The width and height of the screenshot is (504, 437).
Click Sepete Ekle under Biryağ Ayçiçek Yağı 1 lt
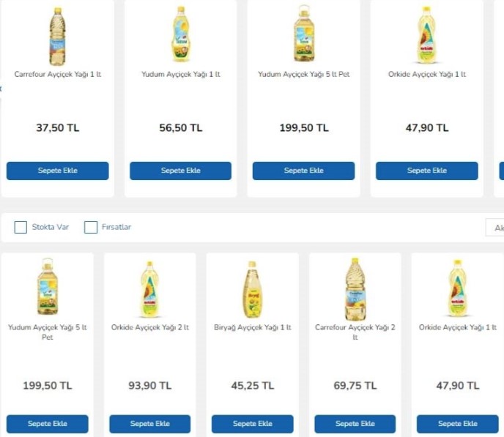pos(252,424)
